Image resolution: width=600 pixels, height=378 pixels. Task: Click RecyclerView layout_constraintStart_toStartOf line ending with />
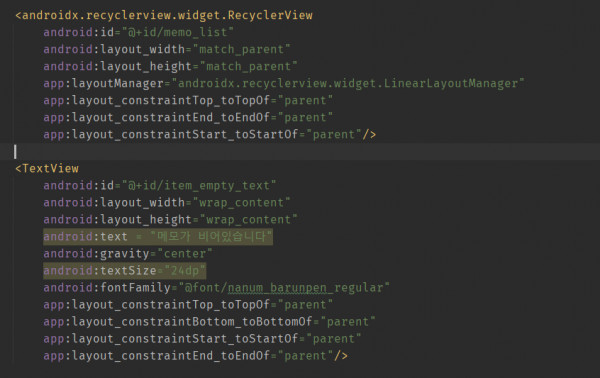point(209,134)
